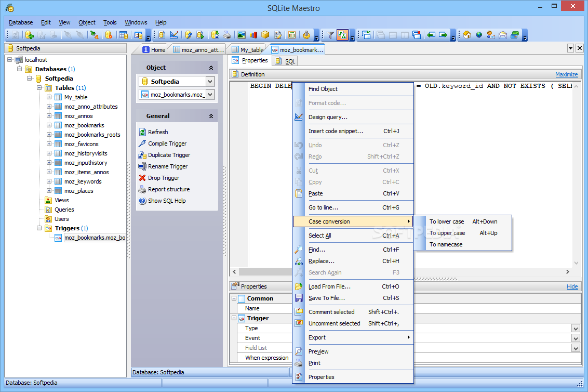
Task: Collapse the General panel section
Action: [211, 116]
